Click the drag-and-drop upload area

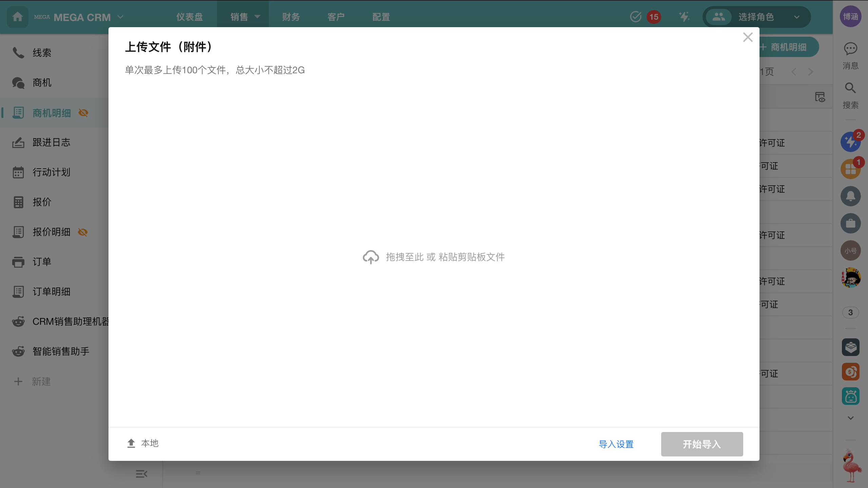[434, 257]
